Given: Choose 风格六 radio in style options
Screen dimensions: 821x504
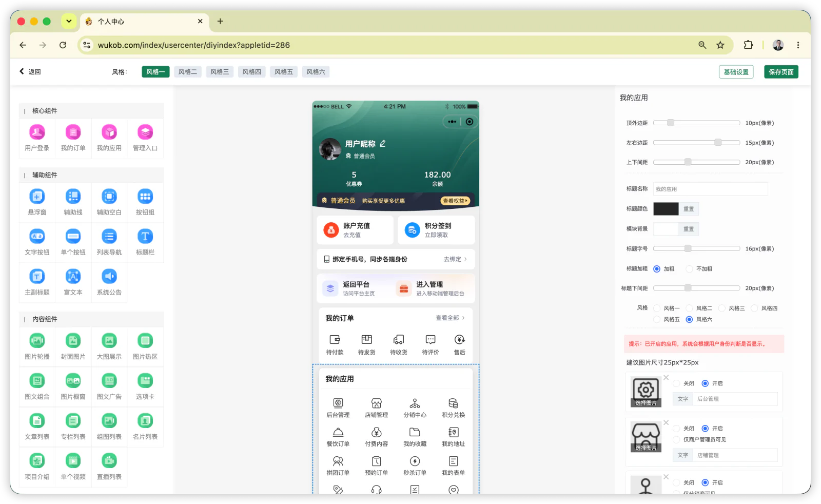Looking at the screenshot, I should [x=690, y=319].
